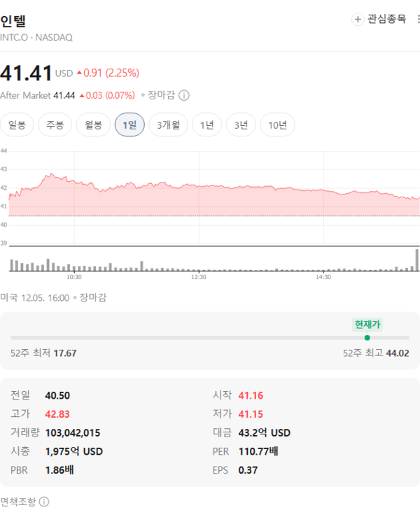Viewport: 420px width, 517px height.
Task: Click the current price 41.41
Action: pos(26,73)
